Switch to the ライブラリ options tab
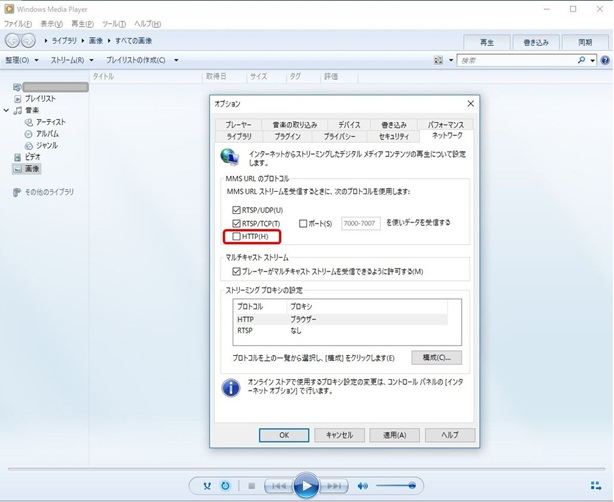Screen dimensions: 614x502 tap(239, 136)
